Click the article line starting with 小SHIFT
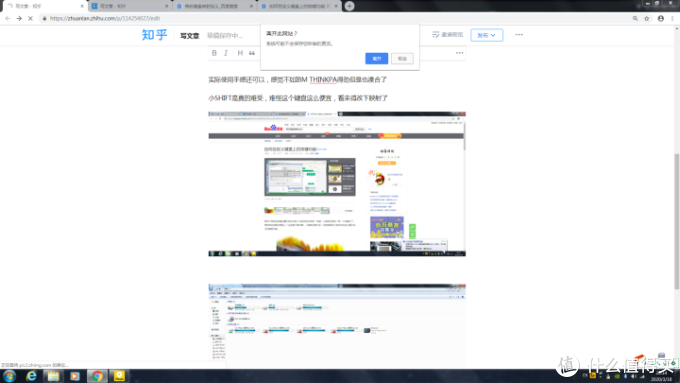680x383 pixels. (298, 98)
